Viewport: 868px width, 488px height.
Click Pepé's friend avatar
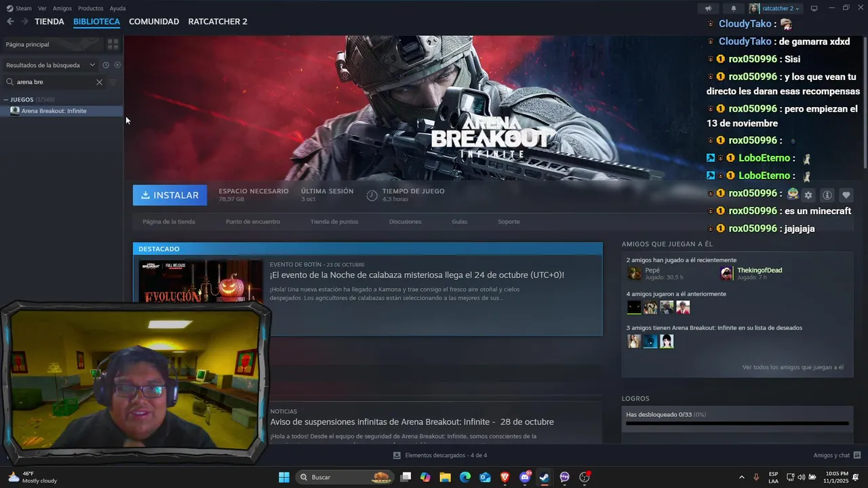[x=634, y=273]
